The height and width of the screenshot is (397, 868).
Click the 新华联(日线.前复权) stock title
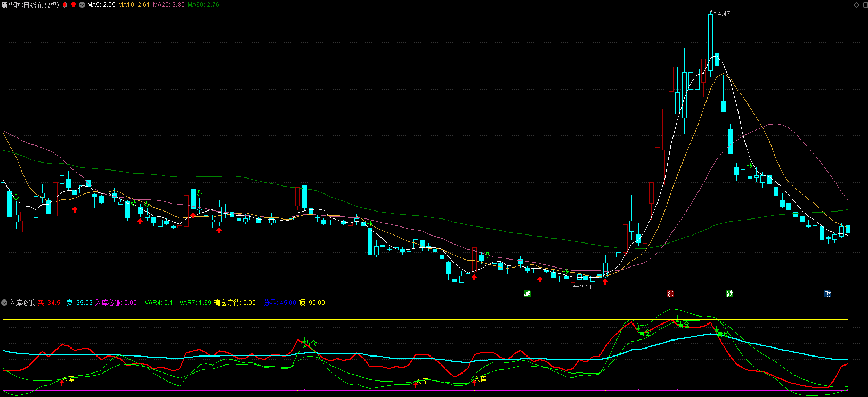[30, 5]
